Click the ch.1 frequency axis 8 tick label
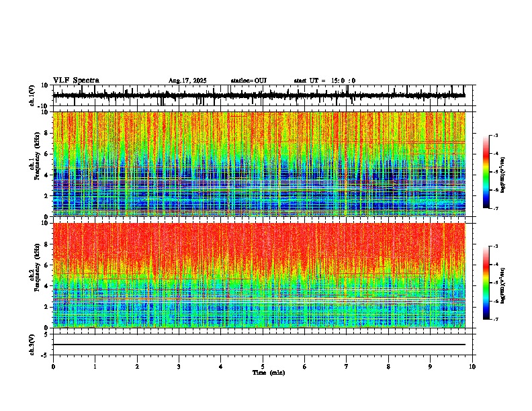Screen dimensions: 532x411 click(46, 133)
